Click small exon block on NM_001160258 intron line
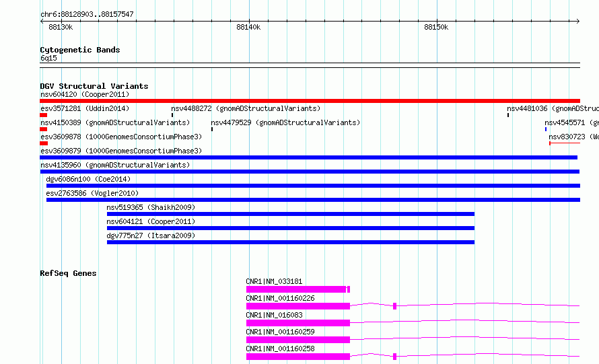 (394, 357)
